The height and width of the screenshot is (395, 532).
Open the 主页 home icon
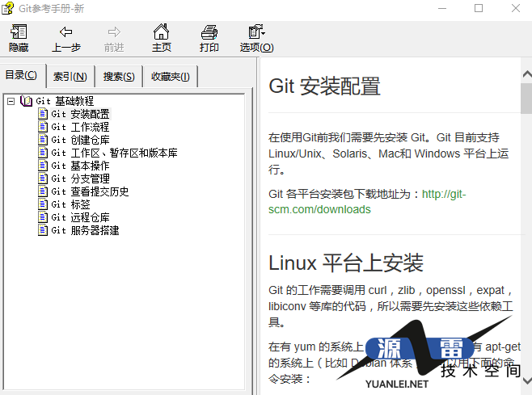pos(162,32)
